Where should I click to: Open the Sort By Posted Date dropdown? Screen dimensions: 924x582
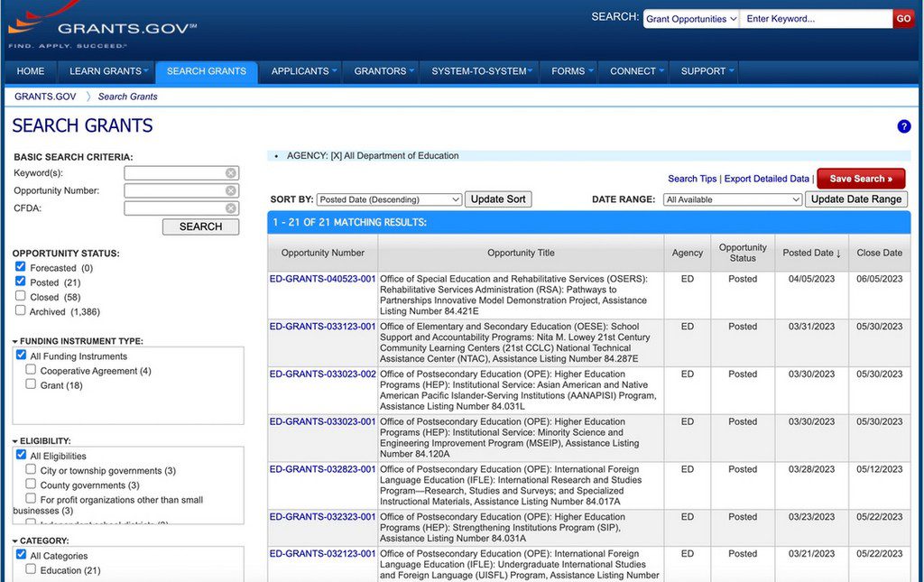389,199
